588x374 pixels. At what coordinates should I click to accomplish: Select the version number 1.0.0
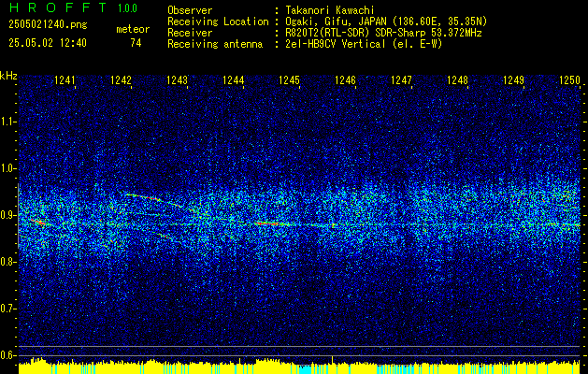pyautogui.click(x=127, y=8)
